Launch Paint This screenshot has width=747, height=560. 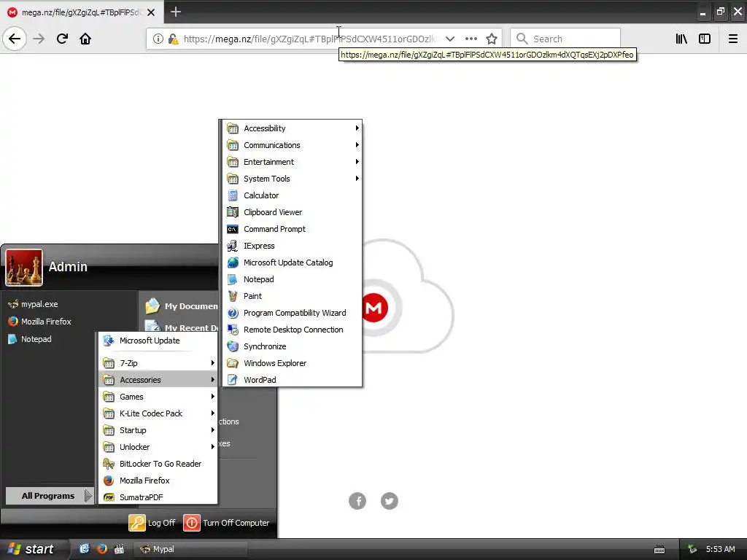coord(292,296)
